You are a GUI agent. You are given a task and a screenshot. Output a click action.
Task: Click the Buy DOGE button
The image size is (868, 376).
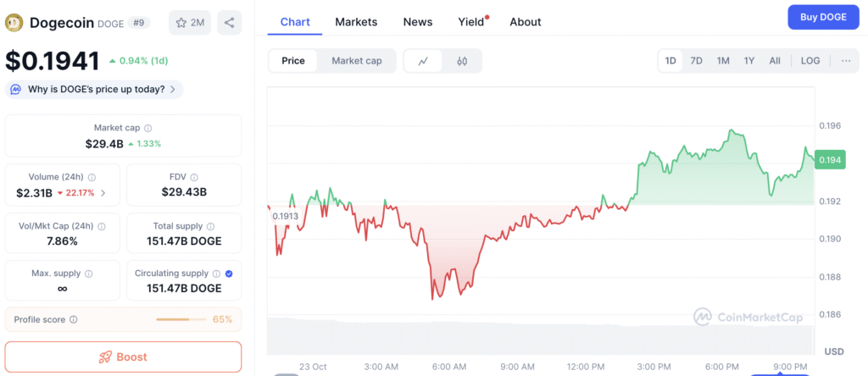click(822, 17)
